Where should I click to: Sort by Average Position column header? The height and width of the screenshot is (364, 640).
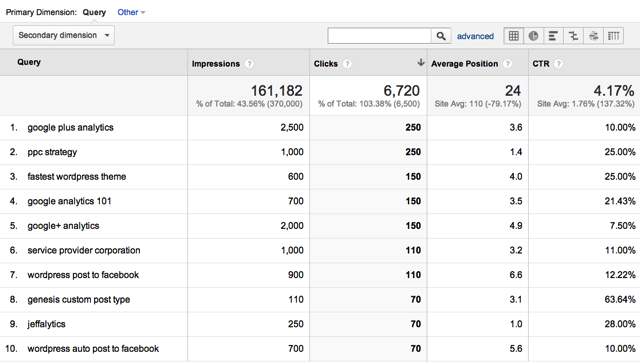464,64
